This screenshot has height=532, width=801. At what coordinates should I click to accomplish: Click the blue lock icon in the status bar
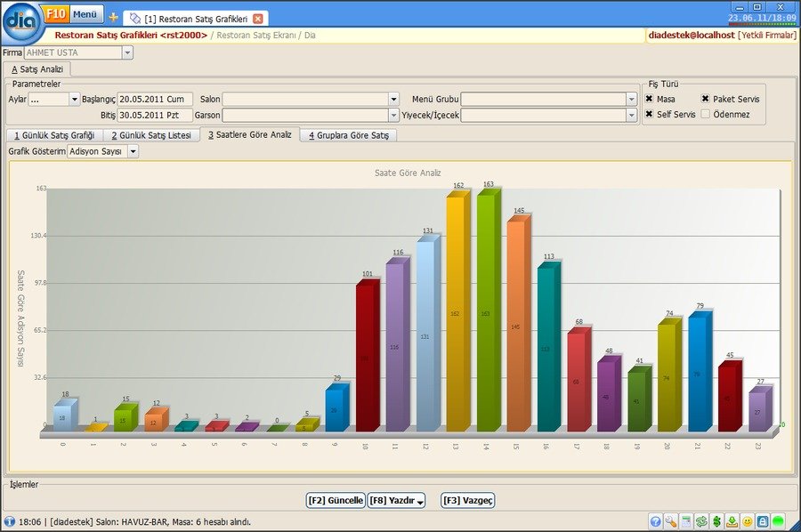point(763,521)
